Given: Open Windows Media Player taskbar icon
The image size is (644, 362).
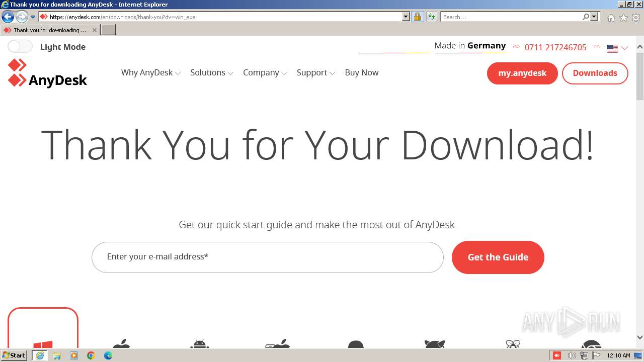Looking at the screenshot, I should point(74,355).
